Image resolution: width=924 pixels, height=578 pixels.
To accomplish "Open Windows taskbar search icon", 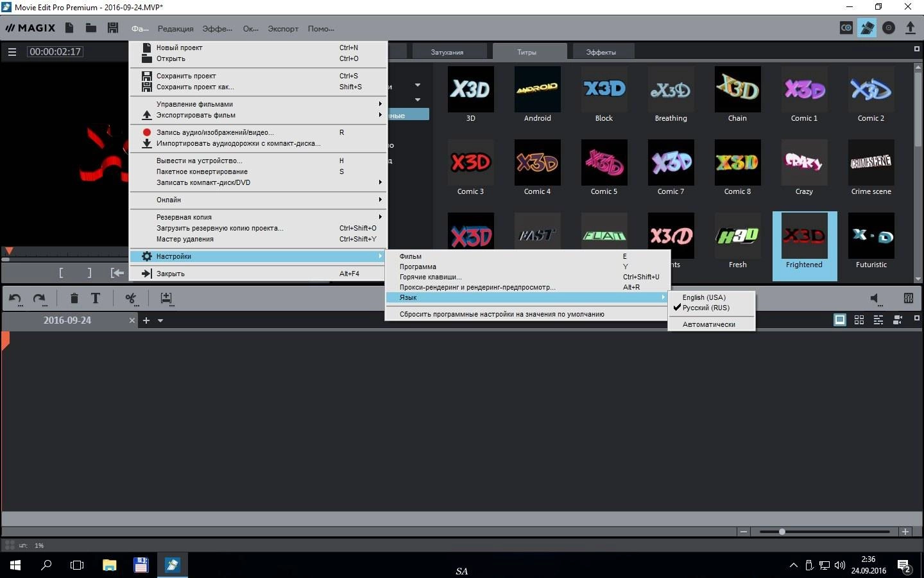I will (46, 565).
